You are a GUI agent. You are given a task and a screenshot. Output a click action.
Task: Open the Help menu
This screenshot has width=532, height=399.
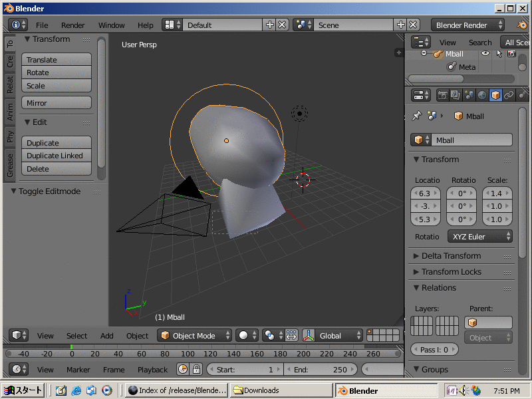click(x=146, y=25)
